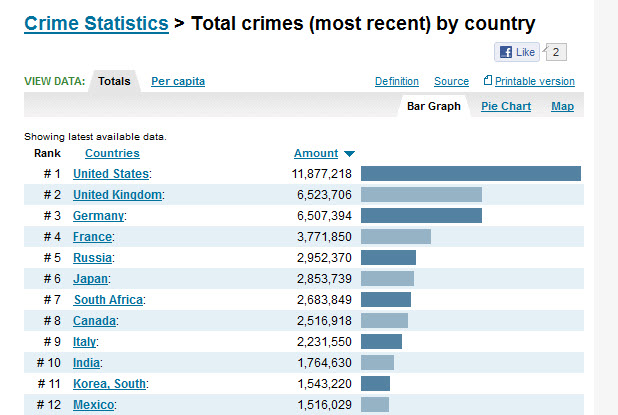Click the like count bubble showing 2
618x415 pixels.
[556, 52]
